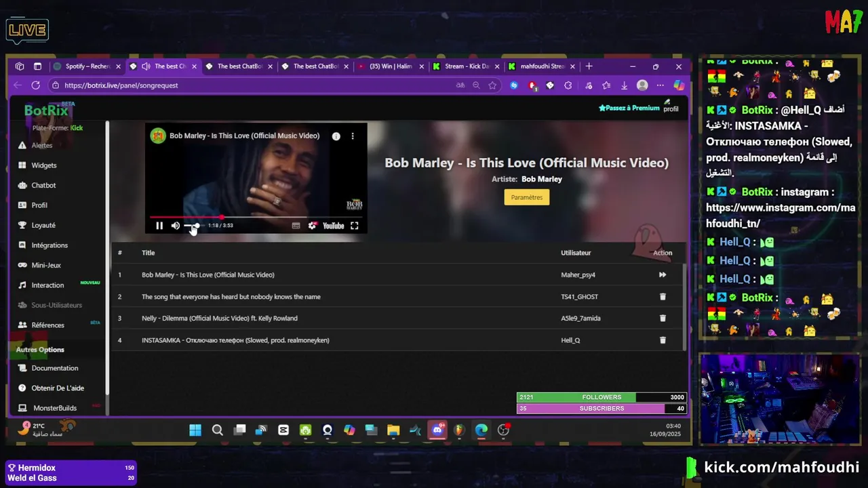Open the Instagram link in chat
Image resolution: width=868 pixels, height=488 pixels.
(x=781, y=216)
